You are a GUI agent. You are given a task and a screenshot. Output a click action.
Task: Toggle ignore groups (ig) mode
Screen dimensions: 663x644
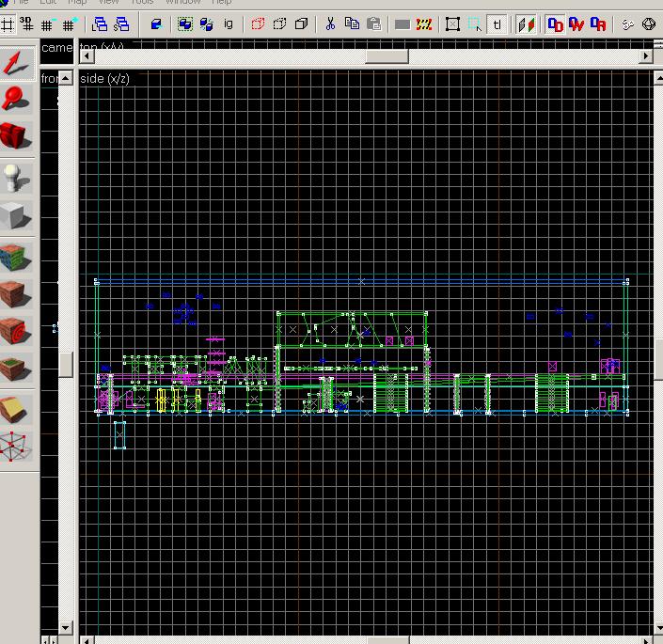coord(229,24)
